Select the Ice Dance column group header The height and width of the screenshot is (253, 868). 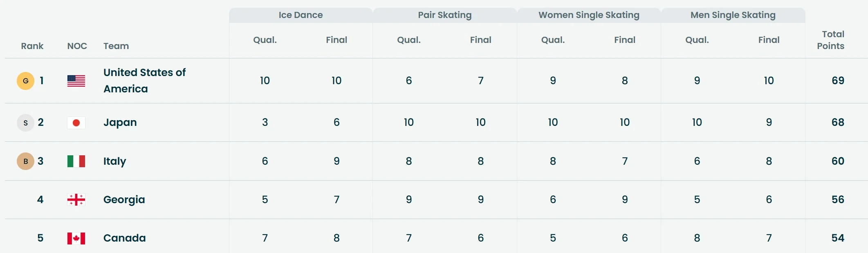tap(301, 15)
